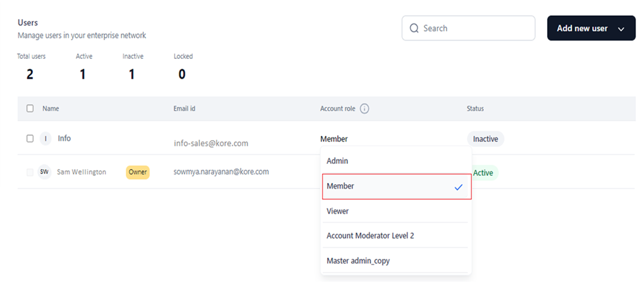The image size is (644, 288).
Task: Select Member in the role list
Action: click(x=397, y=187)
